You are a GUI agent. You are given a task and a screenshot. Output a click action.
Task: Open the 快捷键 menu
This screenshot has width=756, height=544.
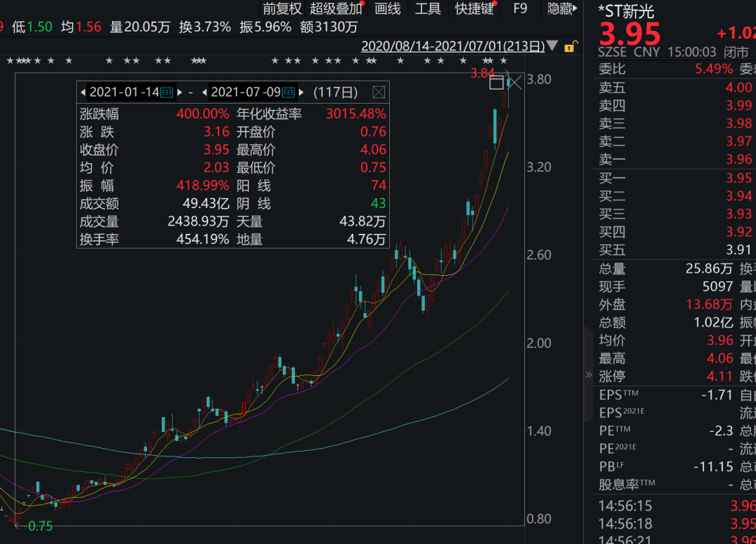475,10
